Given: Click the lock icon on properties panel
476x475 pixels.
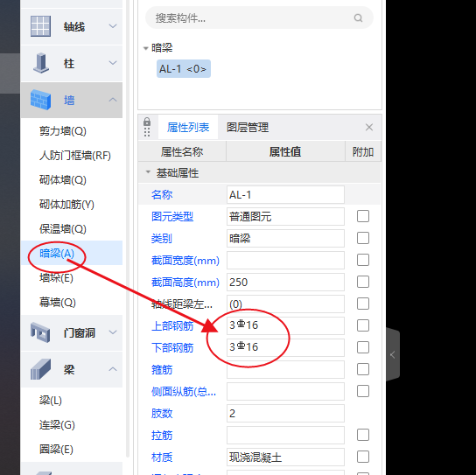Looking at the screenshot, I should [147, 122].
